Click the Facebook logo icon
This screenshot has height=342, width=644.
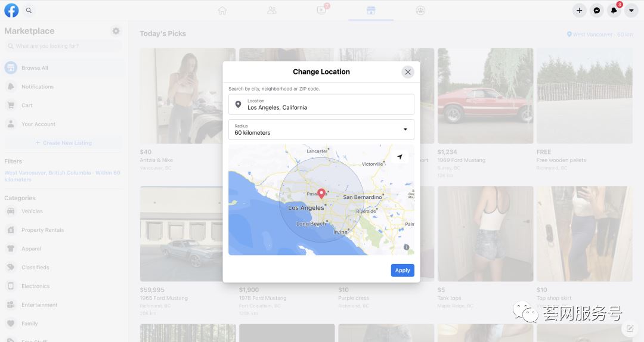11,10
